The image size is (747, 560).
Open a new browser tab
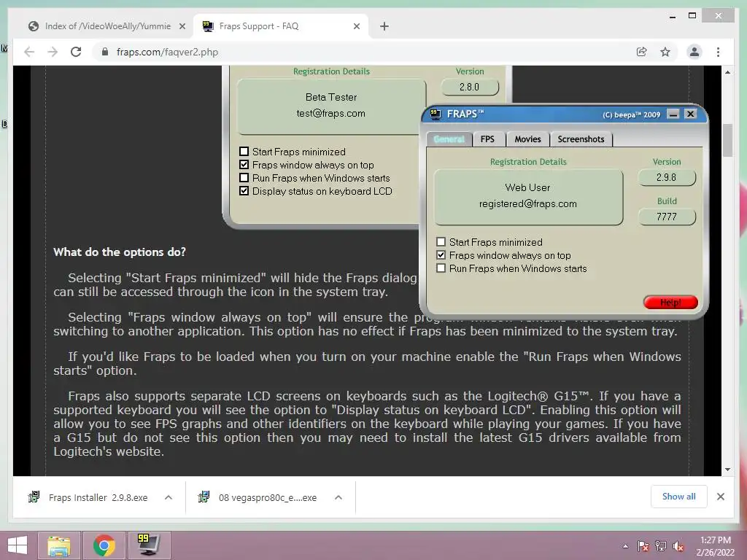[x=384, y=26]
